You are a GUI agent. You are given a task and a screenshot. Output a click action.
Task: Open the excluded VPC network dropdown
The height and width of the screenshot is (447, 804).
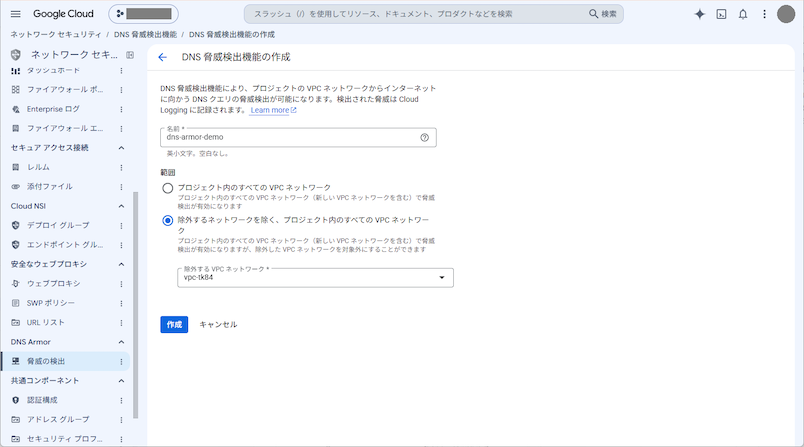point(315,278)
